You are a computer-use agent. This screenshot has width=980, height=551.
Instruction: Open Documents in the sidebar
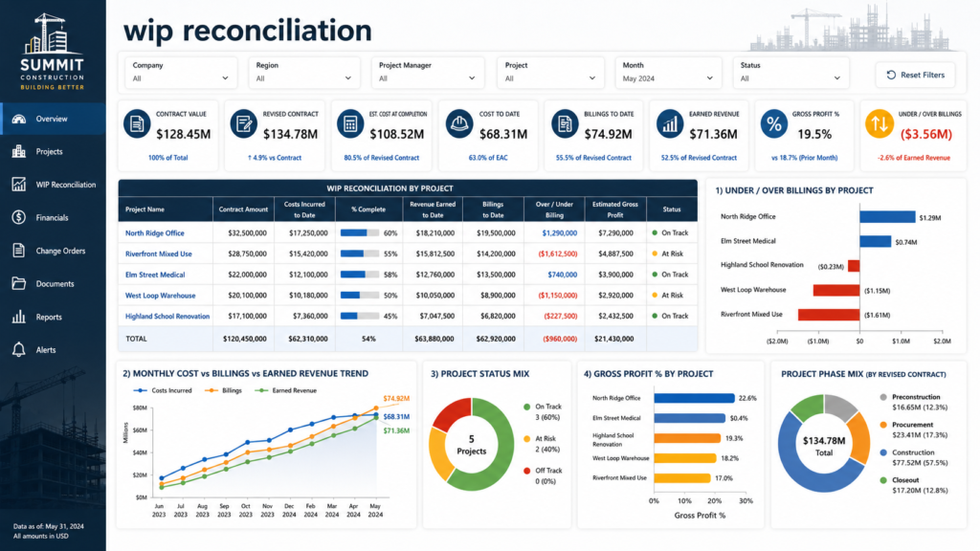(53, 283)
